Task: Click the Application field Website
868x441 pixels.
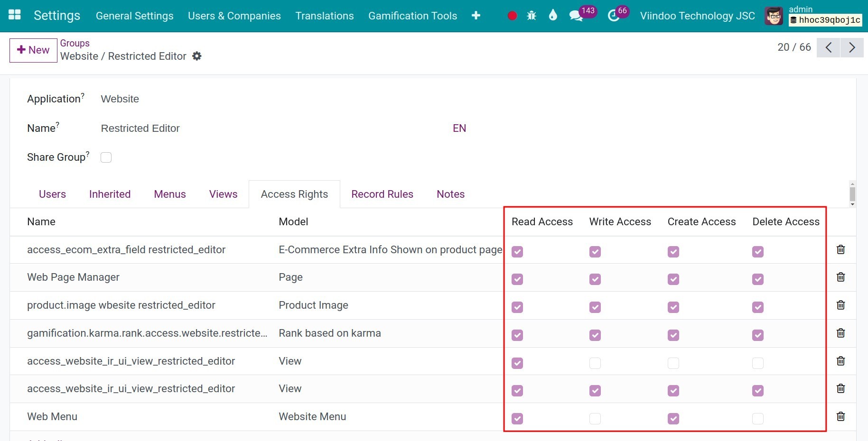Action: click(120, 99)
